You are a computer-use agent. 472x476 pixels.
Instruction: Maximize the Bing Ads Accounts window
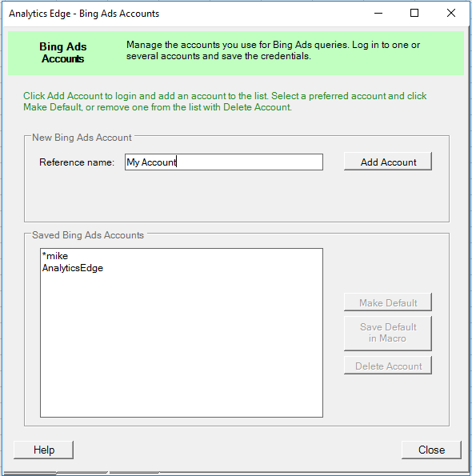pos(414,14)
